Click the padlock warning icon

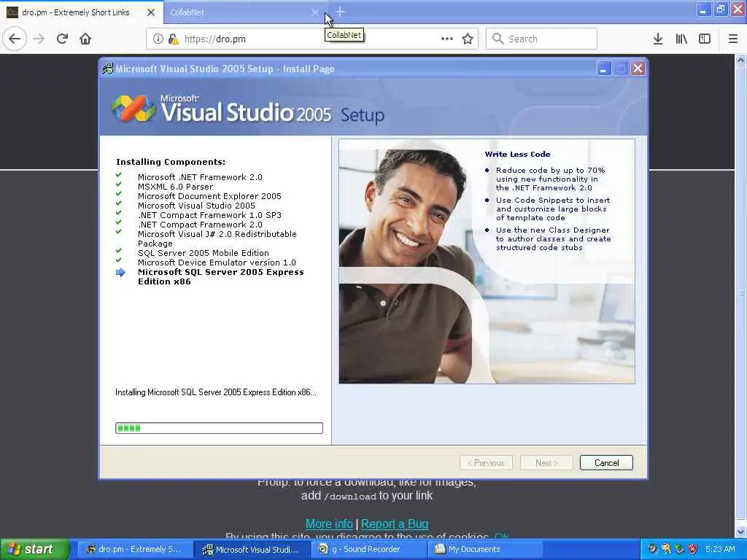pos(173,39)
